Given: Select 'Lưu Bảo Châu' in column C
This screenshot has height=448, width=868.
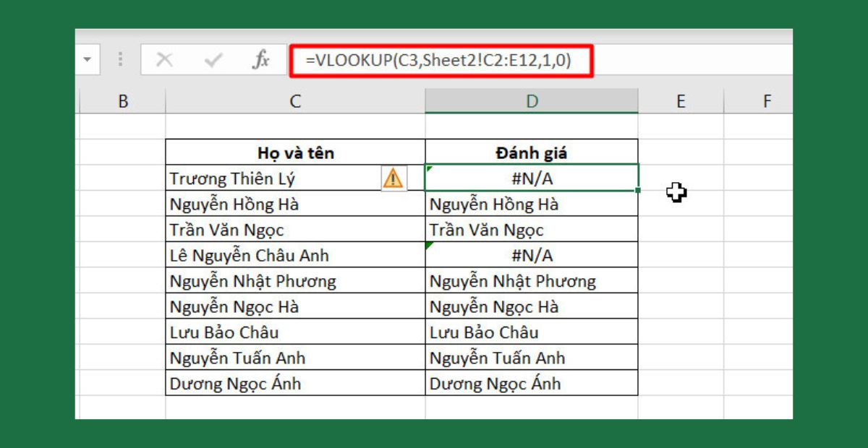Looking at the screenshot, I should pos(295,332).
